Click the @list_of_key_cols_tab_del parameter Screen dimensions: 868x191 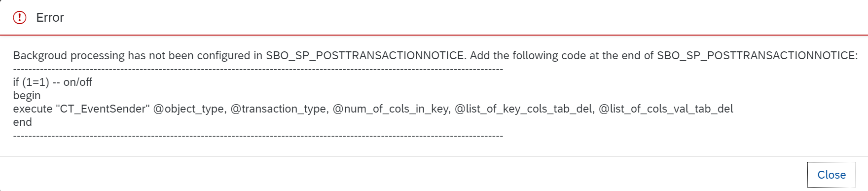coord(525,109)
